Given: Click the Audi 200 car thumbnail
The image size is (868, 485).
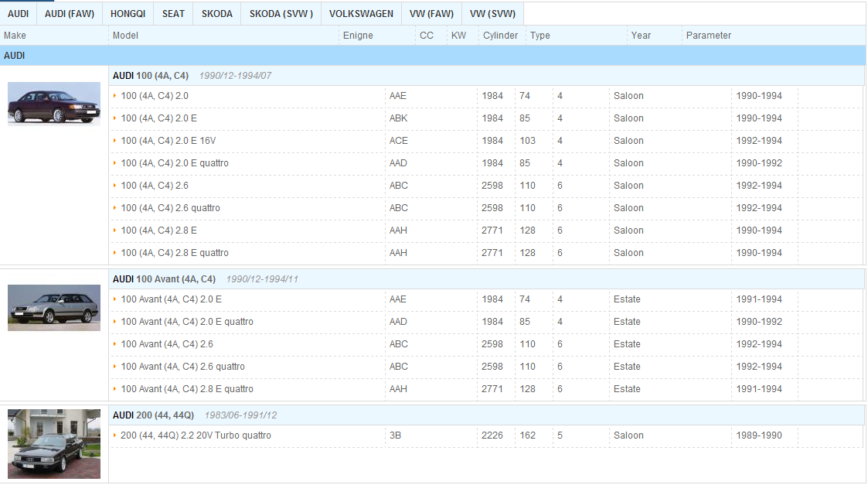Looking at the screenshot, I should [54, 444].
